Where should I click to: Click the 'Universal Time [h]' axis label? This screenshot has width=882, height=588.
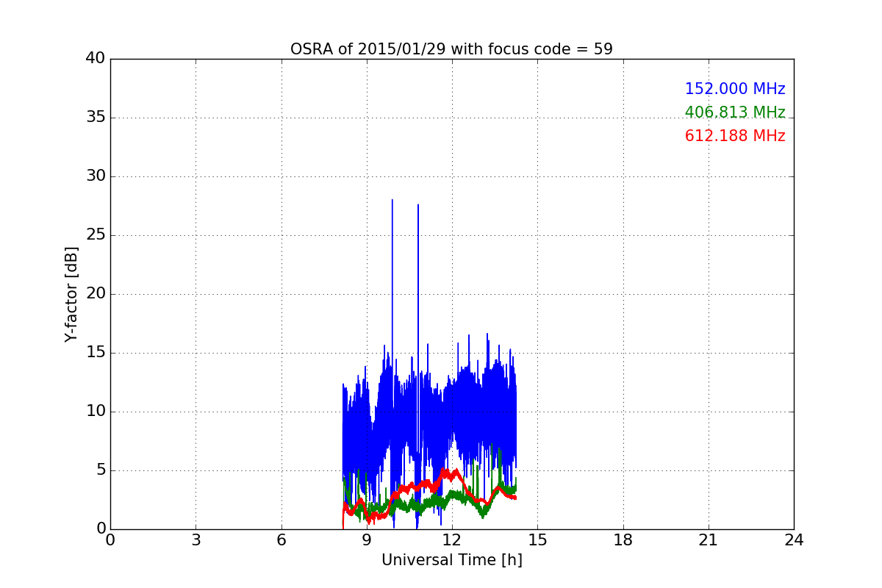[451, 560]
